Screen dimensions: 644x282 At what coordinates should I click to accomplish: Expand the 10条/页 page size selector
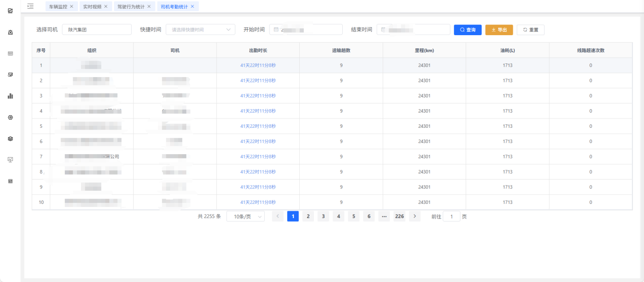coord(245,216)
